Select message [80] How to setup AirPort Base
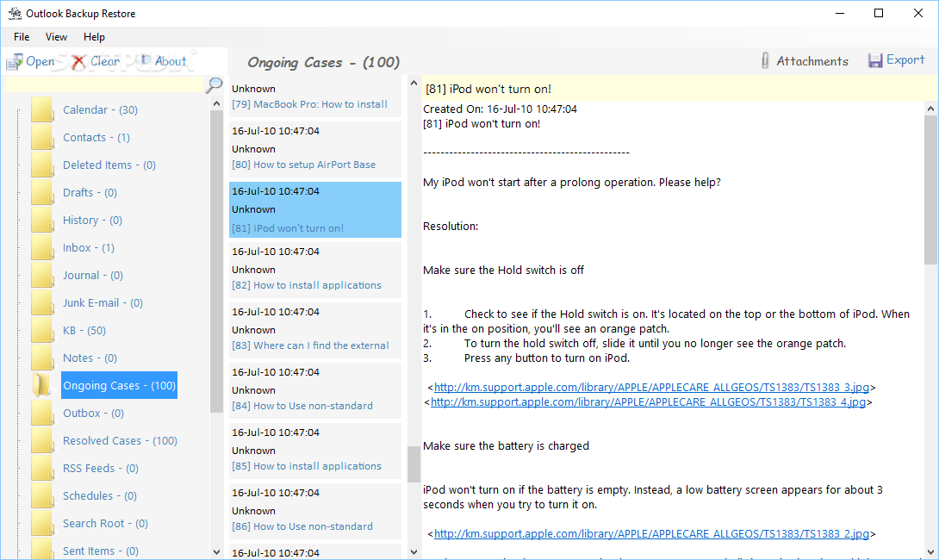Viewport: 939px width, 560px height. pos(315,149)
